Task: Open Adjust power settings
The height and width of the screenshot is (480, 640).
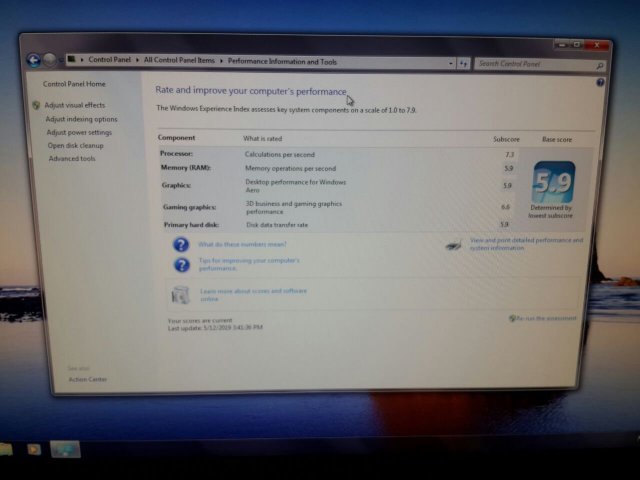Action: [79, 132]
